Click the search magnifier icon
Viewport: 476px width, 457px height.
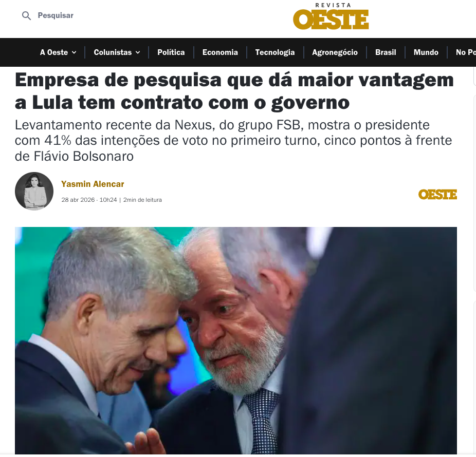coord(26,15)
